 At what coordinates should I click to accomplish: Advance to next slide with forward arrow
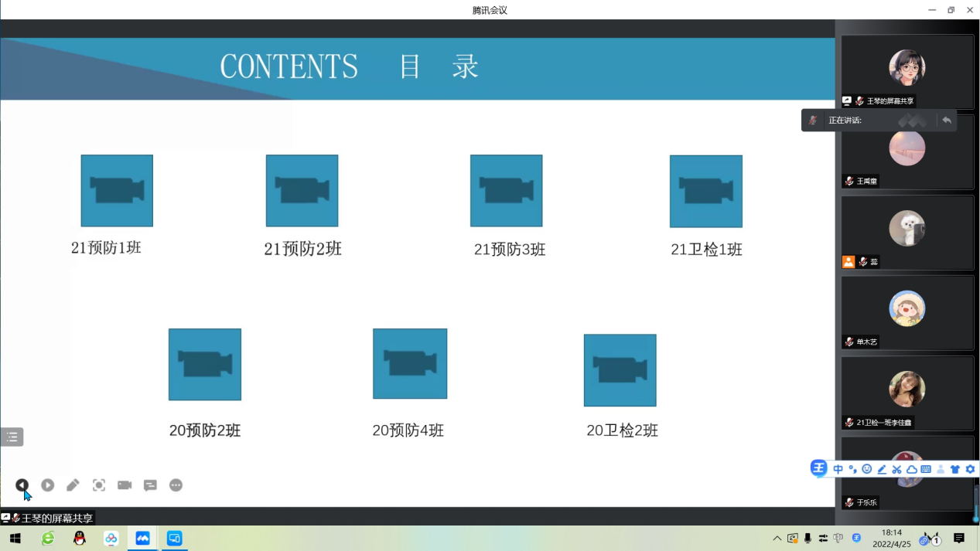48,485
